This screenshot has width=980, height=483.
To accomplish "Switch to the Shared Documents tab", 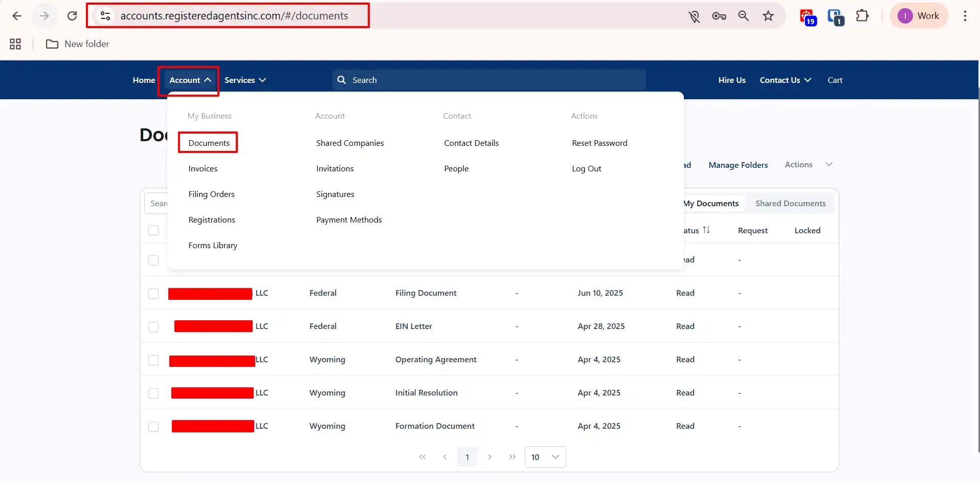I will (x=790, y=204).
